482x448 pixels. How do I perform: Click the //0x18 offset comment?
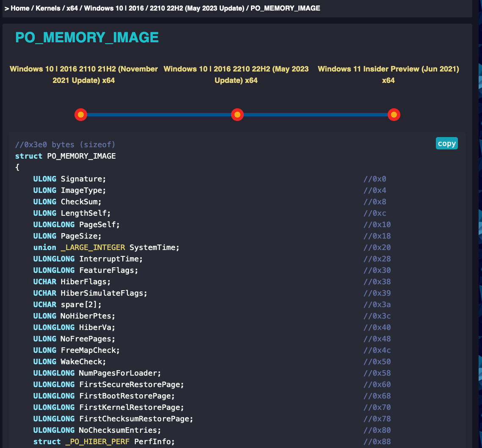click(377, 236)
